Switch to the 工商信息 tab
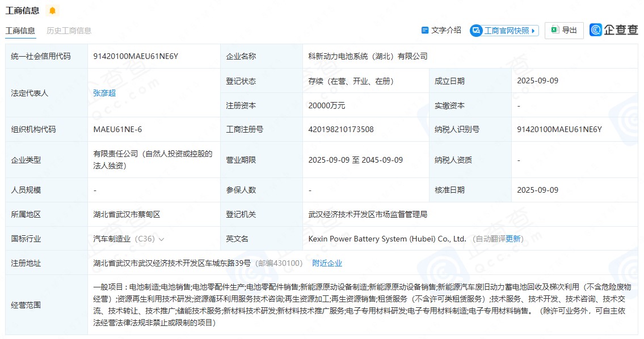 click(20, 31)
